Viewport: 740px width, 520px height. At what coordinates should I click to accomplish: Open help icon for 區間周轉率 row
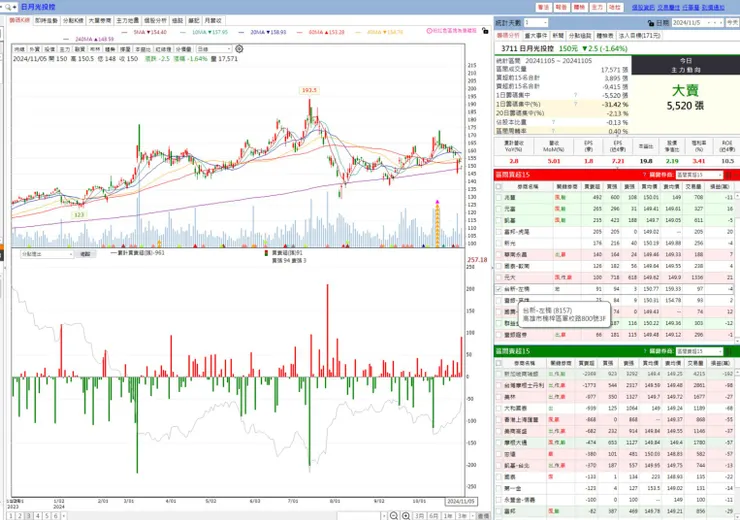(553, 131)
